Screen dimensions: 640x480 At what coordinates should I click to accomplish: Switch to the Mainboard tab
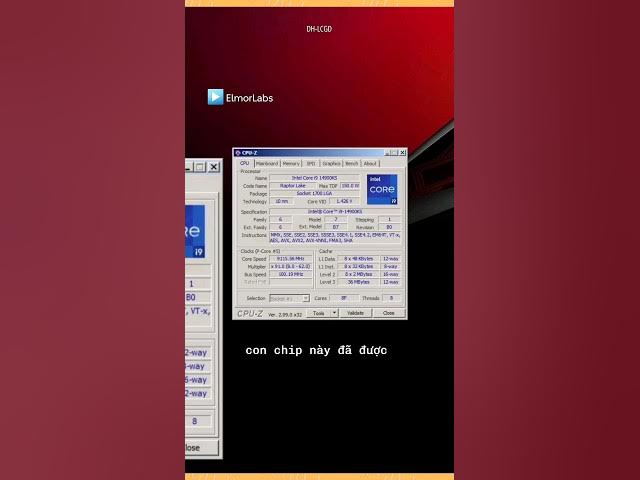click(x=267, y=163)
